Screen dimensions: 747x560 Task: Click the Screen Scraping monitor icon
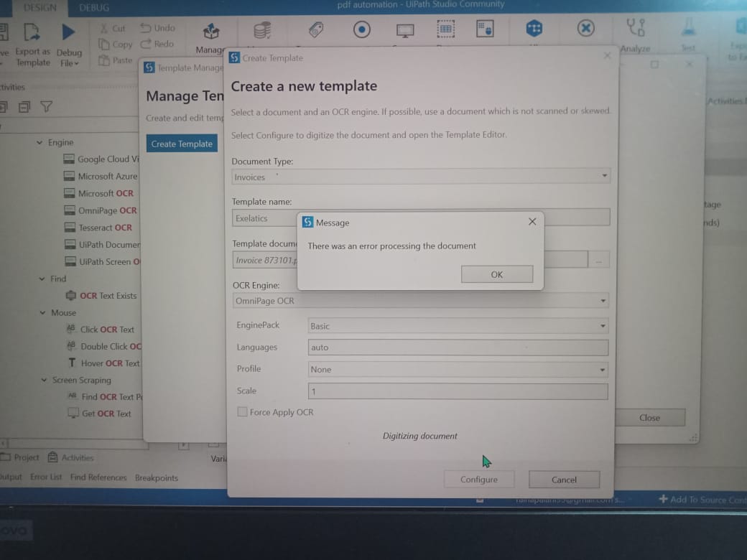(x=405, y=31)
